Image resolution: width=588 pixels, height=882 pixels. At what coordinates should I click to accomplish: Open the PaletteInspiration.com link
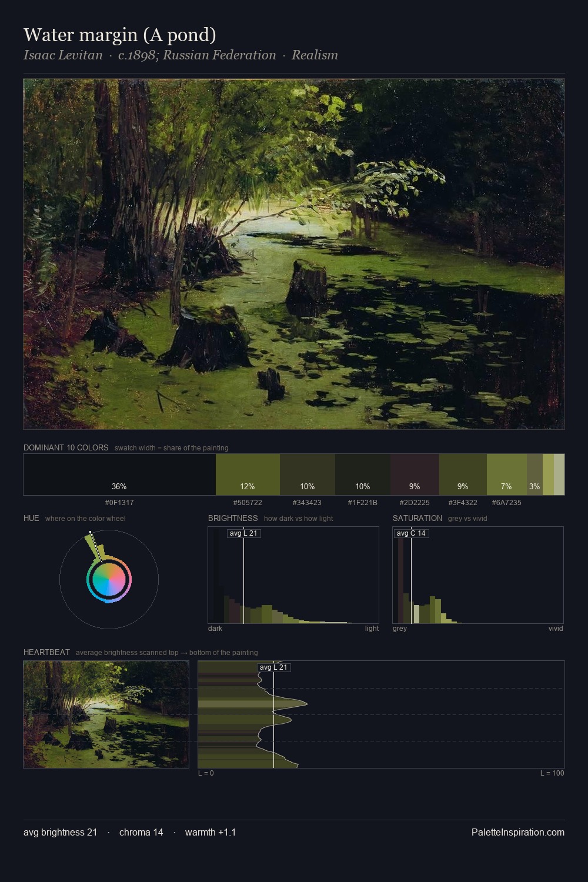click(x=518, y=832)
